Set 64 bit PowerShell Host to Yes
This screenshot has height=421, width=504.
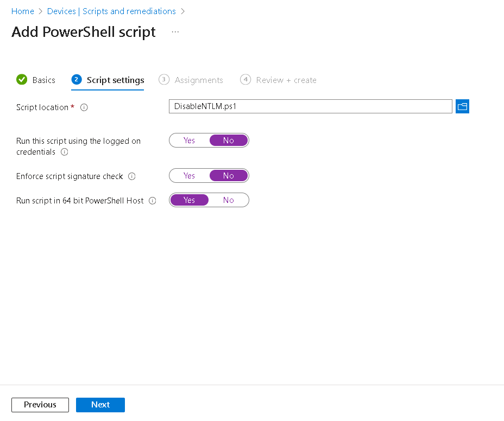190,200
